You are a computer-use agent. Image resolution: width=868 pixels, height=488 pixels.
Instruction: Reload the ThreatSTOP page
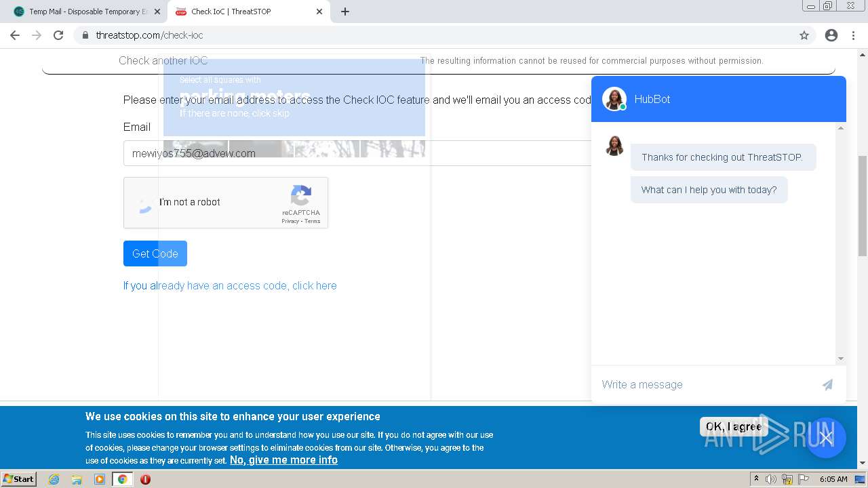[58, 35]
